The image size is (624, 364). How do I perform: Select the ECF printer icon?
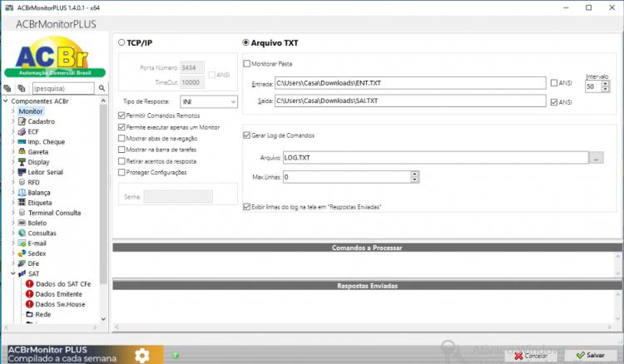tap(22, 131)
